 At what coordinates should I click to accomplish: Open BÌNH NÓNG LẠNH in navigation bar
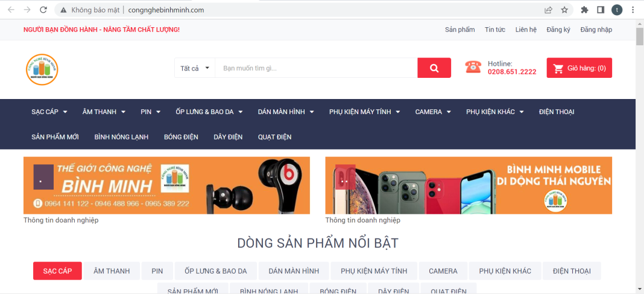click(121, 137)
